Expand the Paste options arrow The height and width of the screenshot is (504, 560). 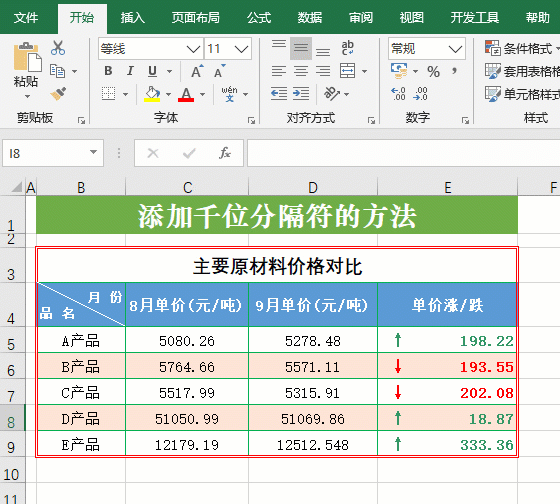[x=28, y=96]
